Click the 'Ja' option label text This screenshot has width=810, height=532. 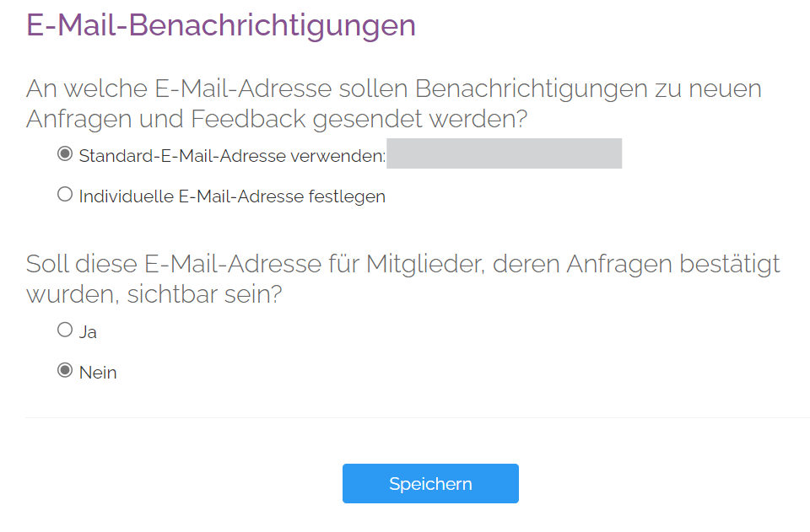(x=88, y=332)
